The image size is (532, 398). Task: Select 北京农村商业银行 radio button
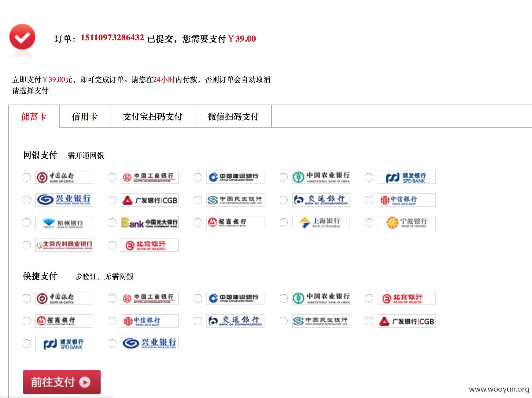[x=27, y=245]
